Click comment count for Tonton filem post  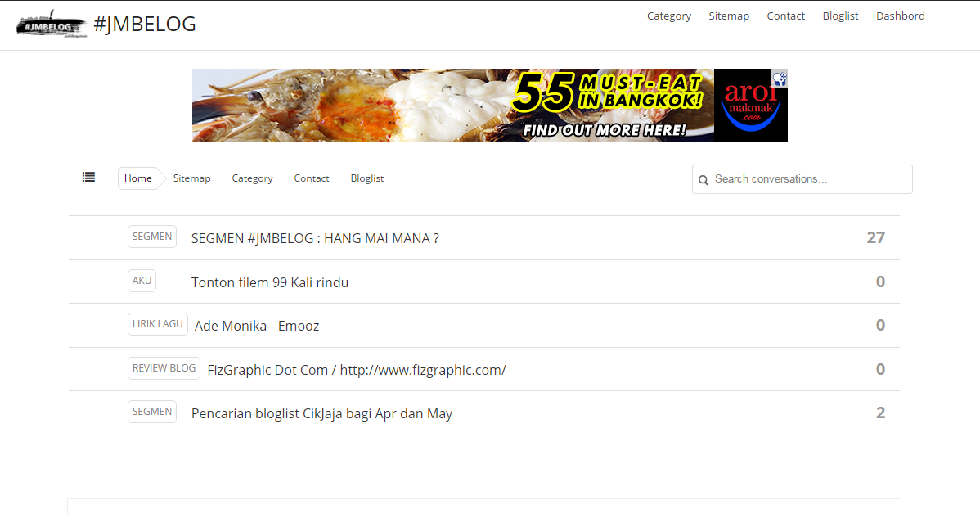pos(880,282)
